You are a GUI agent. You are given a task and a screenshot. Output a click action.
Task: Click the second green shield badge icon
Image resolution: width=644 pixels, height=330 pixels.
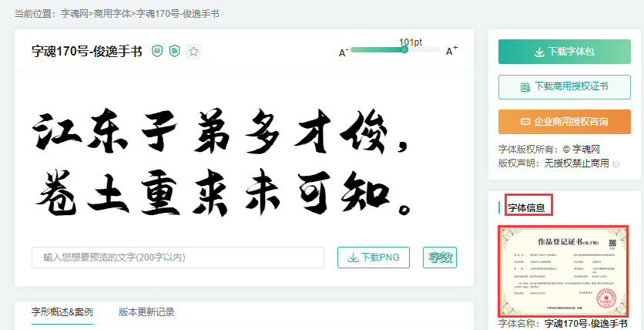coord(175,52)
